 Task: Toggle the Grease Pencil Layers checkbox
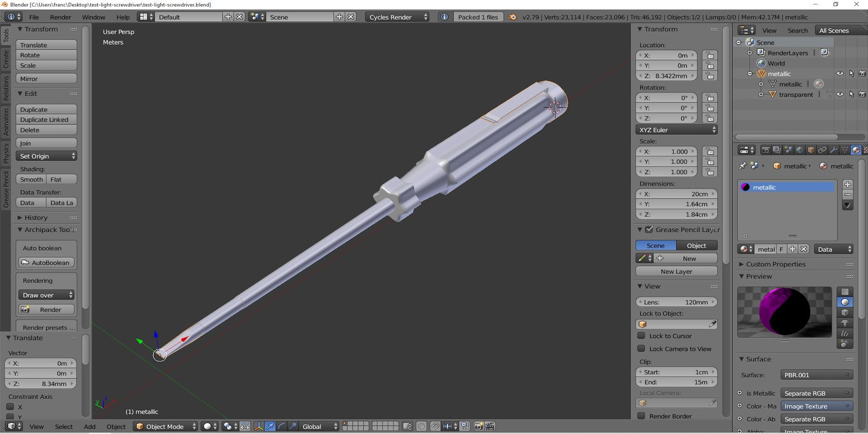649,230
